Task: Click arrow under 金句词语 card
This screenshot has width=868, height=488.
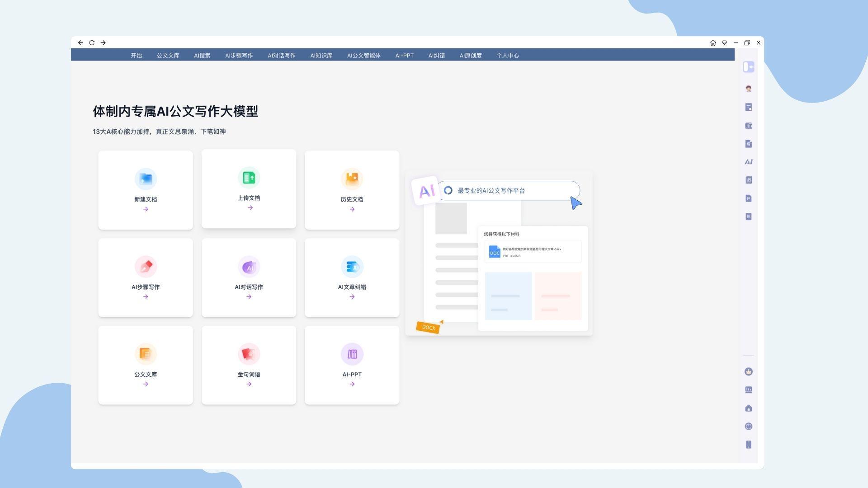Action: [x=249, y=384]
